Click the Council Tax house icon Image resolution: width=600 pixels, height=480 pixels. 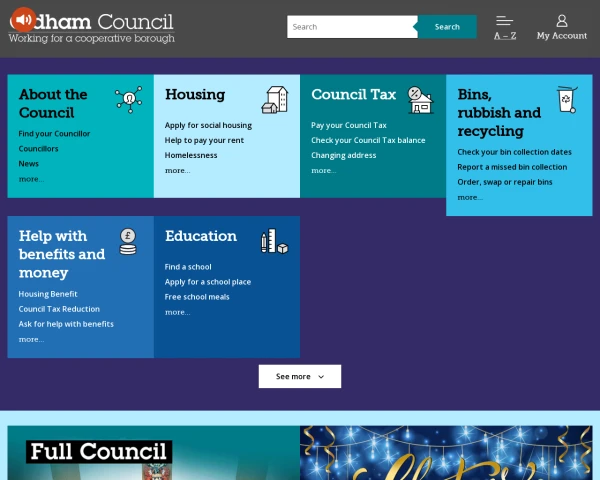coord(421,100)
